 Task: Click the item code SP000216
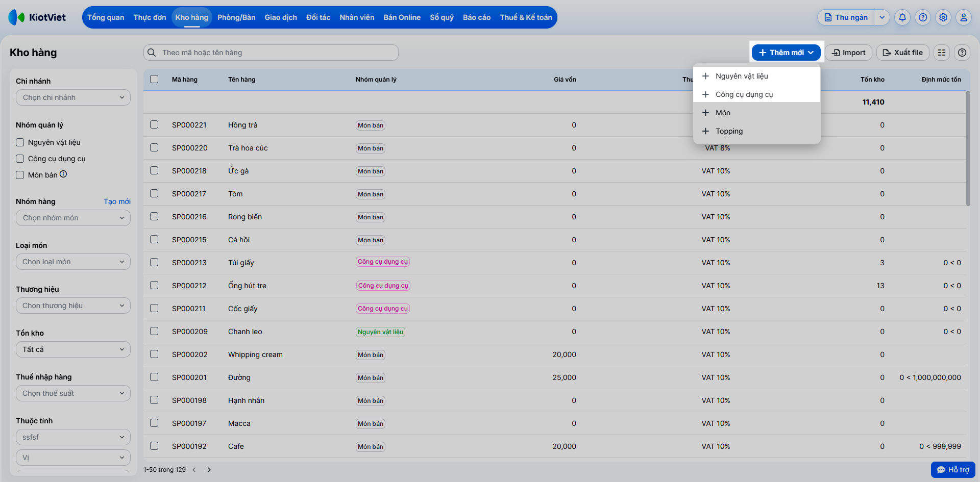[189, 217]
